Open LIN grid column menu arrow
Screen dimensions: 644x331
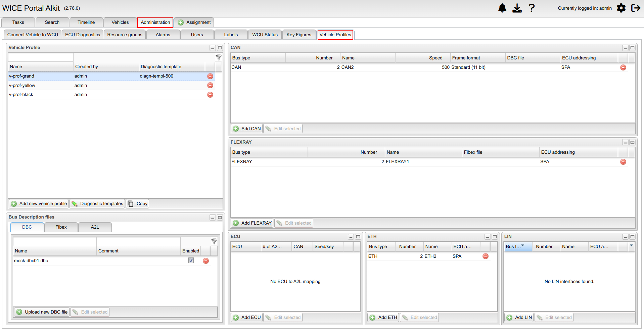(631, 246)
